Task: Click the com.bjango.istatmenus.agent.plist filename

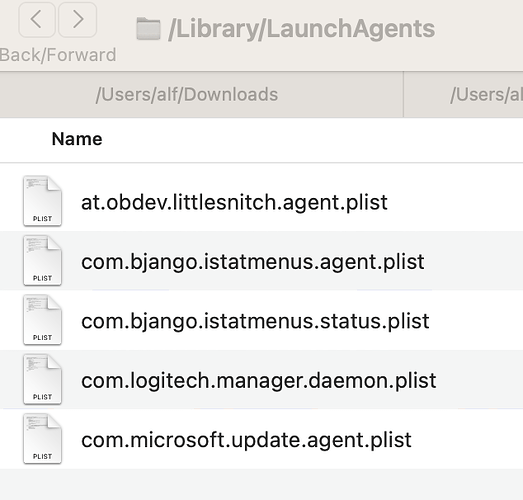Action: 253,262
